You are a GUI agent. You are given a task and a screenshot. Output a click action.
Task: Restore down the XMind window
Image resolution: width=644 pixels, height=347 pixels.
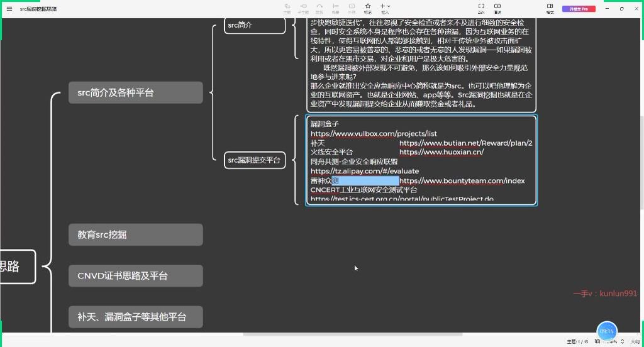[x=622, y=9]
